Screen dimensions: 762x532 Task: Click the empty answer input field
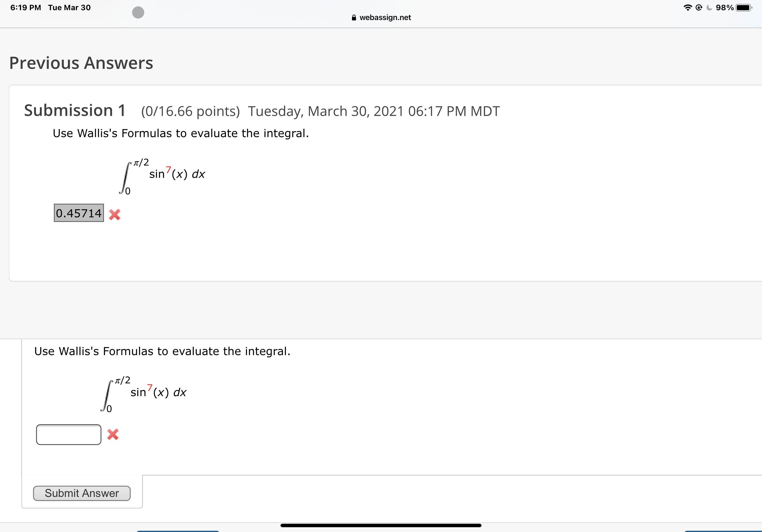[68, 434]
